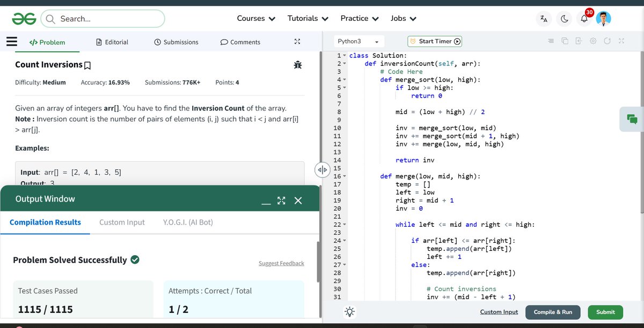This screenshot has height=328, width=644.
Task: Click the Count Inversions title
Action: coord(49,64)
